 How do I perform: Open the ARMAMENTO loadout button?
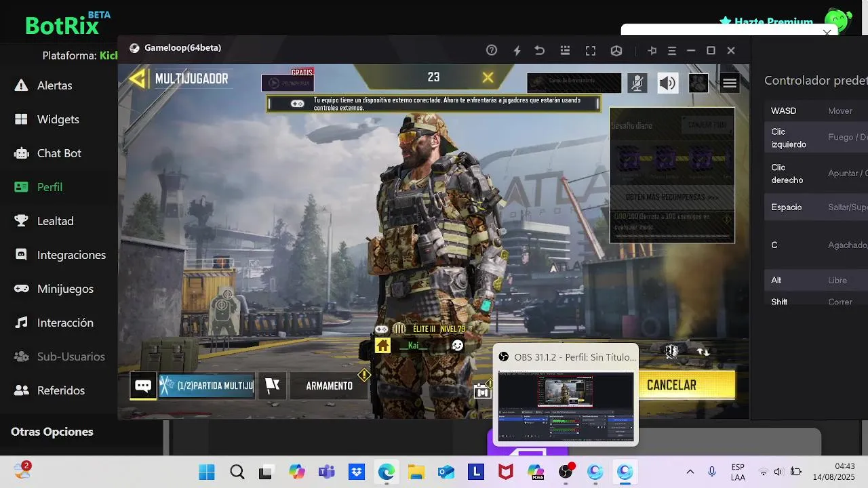point(329,386)
